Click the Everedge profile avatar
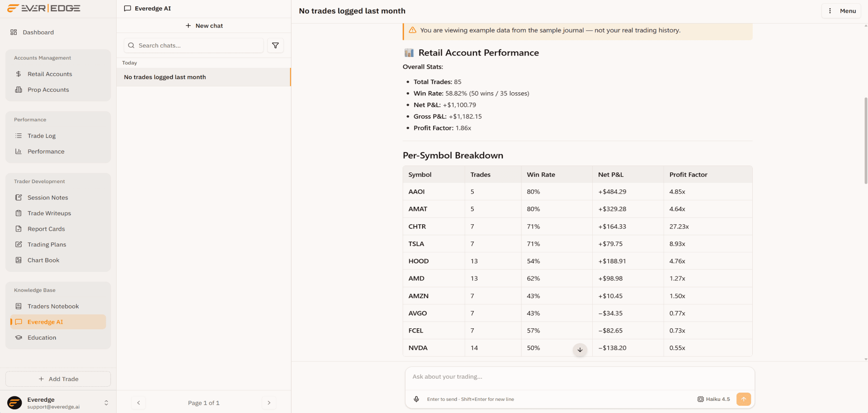Viewport: 868px width, 413px height. coord(14,403)
